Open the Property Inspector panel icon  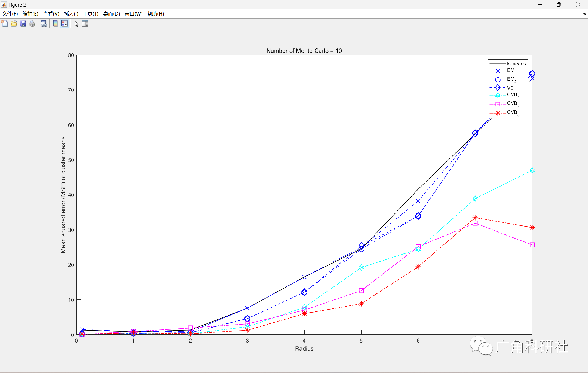click(85, 24)
